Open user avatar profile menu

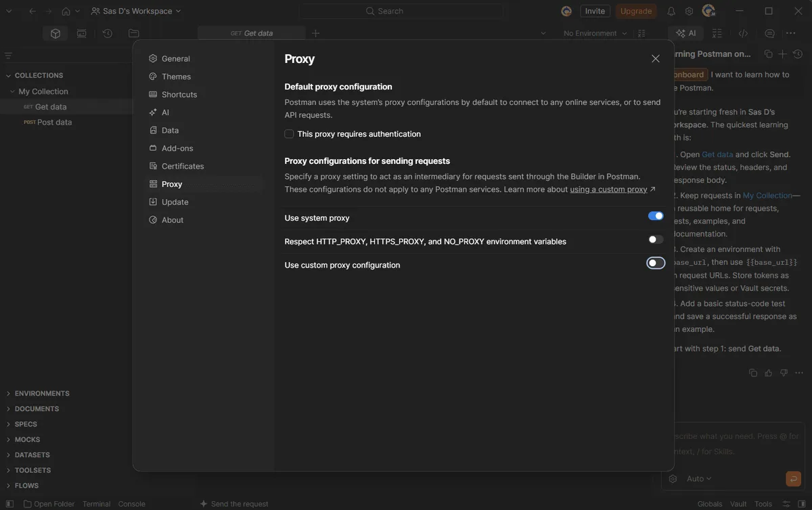[x=708, y=11]
